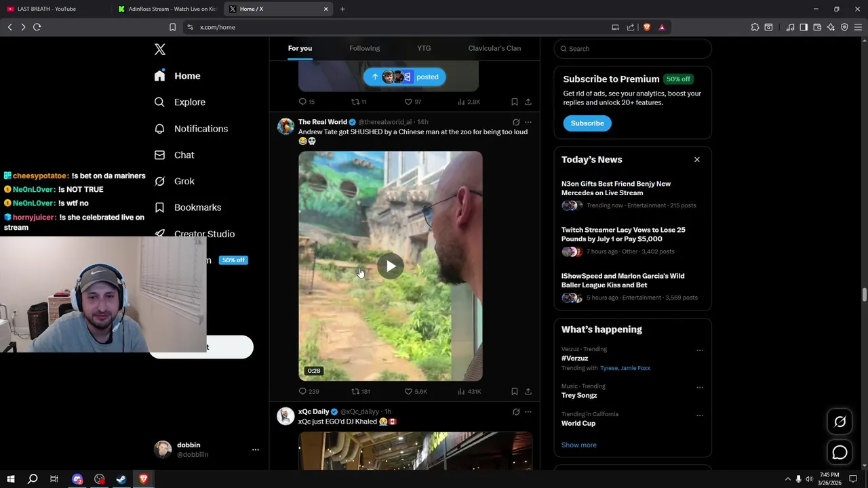This screenshot has height=488, width=868.
Task: Open the browser main menu
Action: [859, 27]
